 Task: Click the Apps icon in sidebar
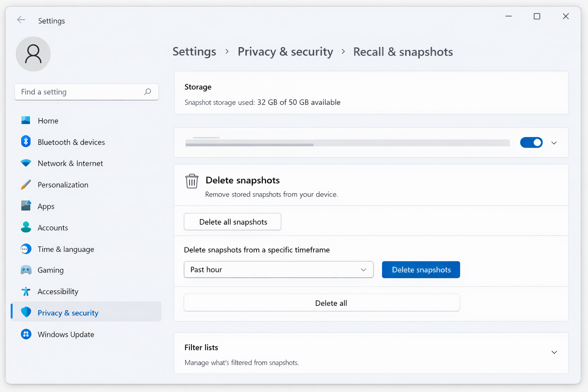(x=26, y=206)
